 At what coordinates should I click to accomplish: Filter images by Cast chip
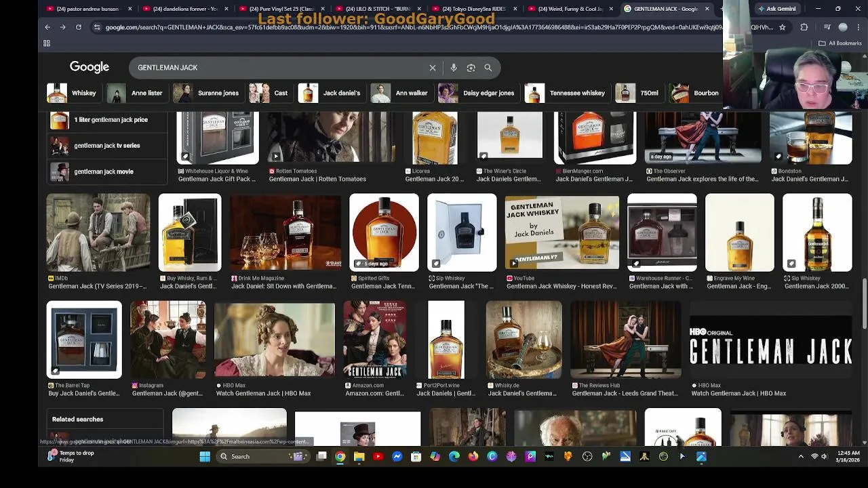coord(270,93)
